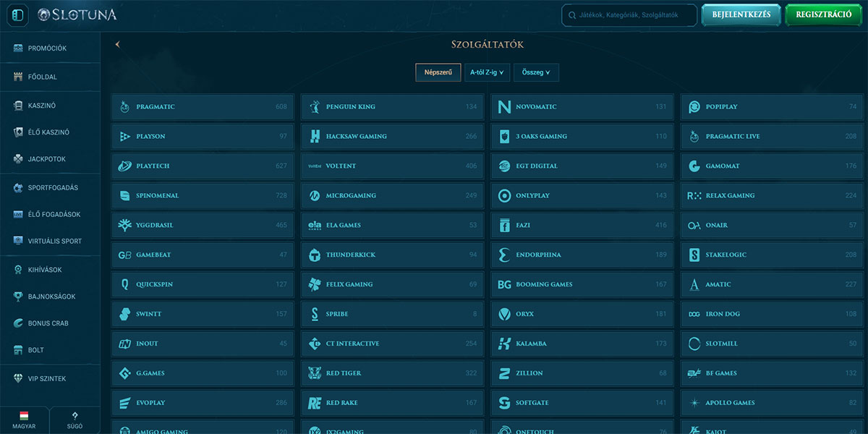868x434 pixels.
Task: Open the Összeg dropdown
Action: click(536, 72)
